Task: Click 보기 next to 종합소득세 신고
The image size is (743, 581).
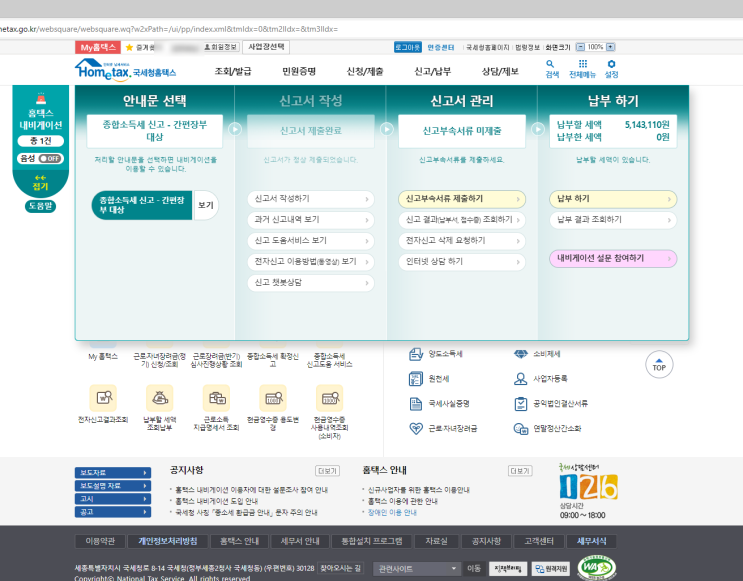Action: (x=206, y=205)
